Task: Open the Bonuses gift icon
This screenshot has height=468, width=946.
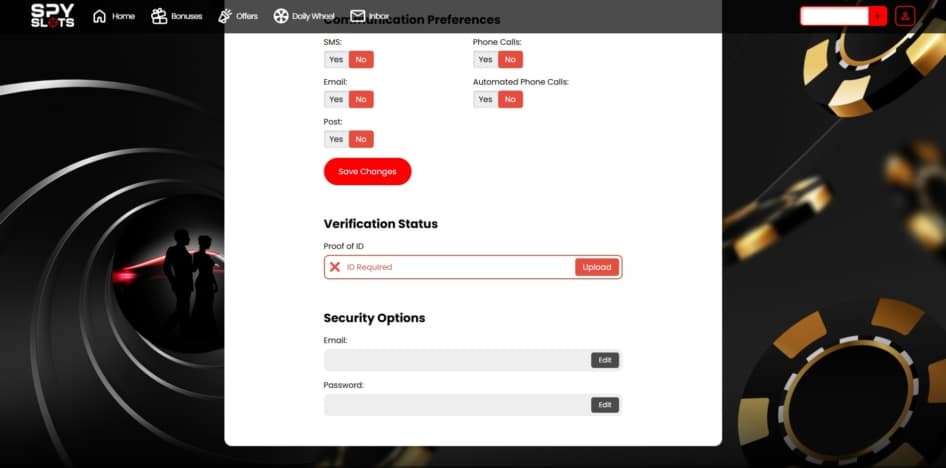Action: pos(159,16)
